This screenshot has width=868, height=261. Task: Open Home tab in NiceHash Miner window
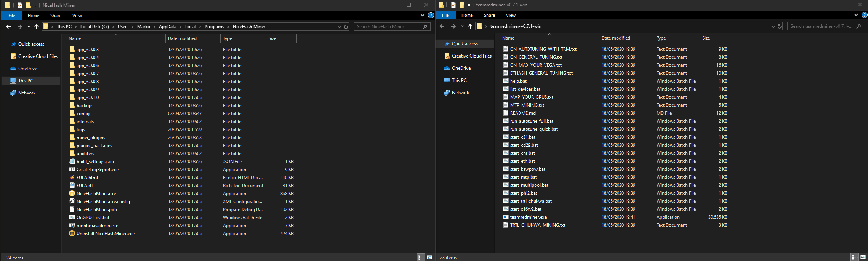34,16
